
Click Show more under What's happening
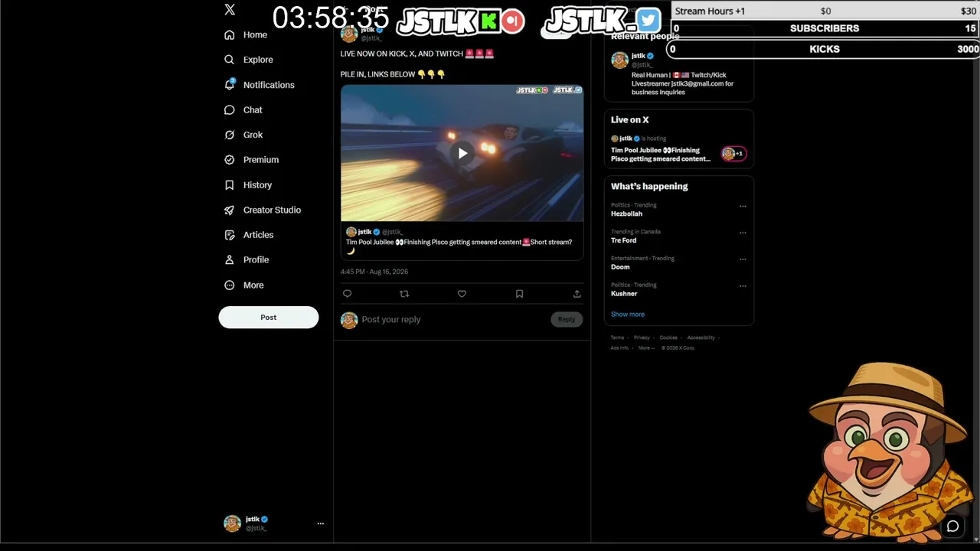(628, 315)
